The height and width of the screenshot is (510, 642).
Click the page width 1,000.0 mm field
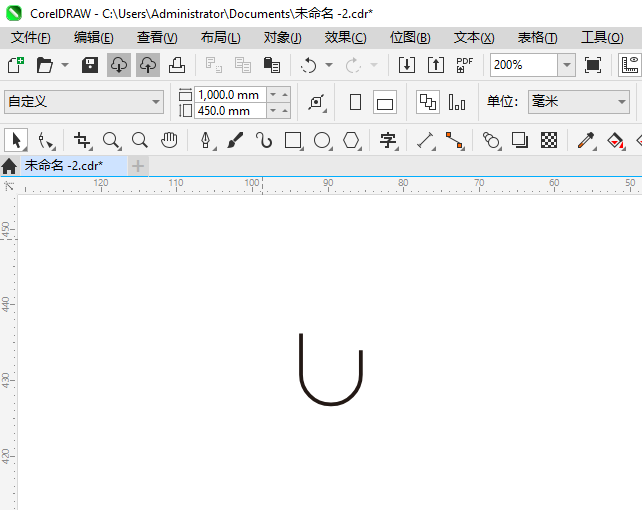pyautogui.click(x=230, y=95)
